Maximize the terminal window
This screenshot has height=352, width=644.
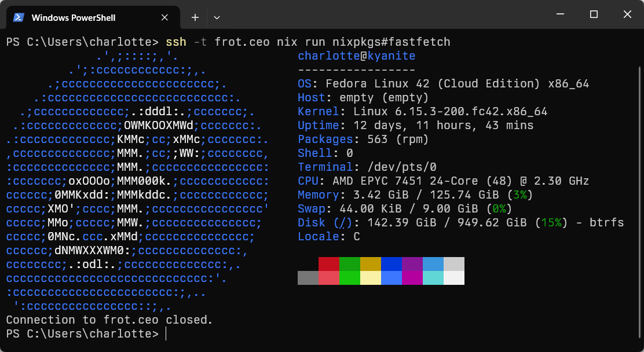pos(594,14)
